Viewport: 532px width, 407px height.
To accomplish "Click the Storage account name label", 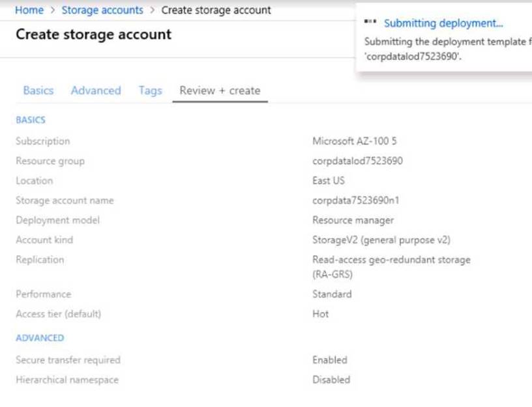I will point(65,201).
